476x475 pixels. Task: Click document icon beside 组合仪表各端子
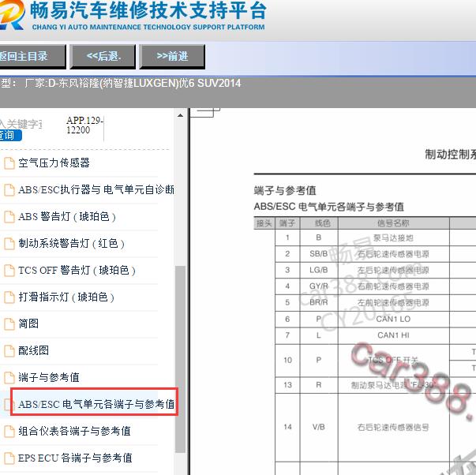pos(9,431)
